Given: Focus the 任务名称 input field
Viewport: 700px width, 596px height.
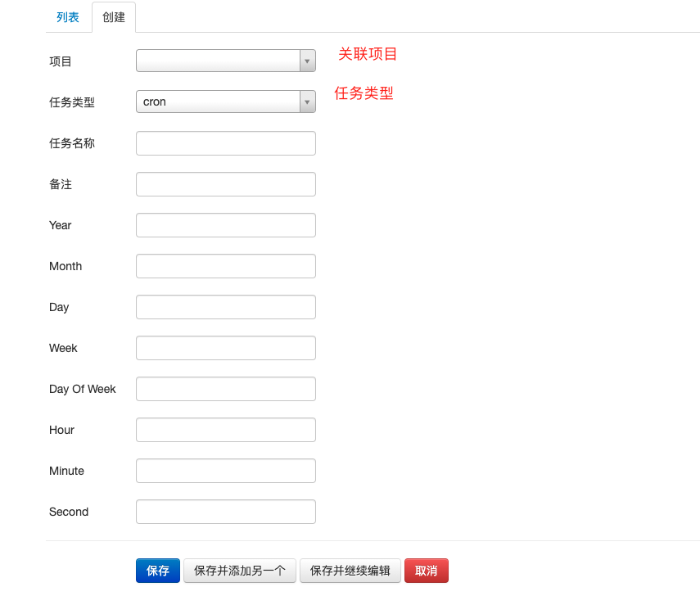Looking at the screenshot, I should pos(225,143).
